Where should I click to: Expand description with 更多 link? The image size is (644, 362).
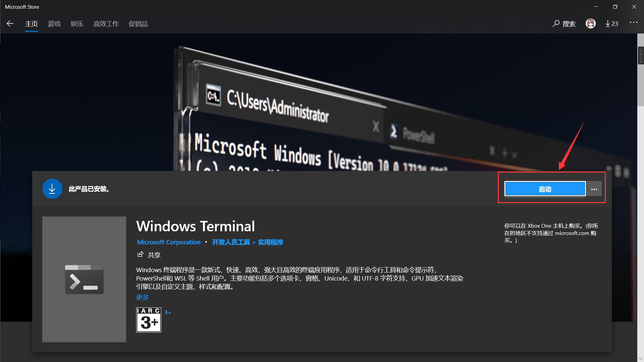click(x=143, y=297)
